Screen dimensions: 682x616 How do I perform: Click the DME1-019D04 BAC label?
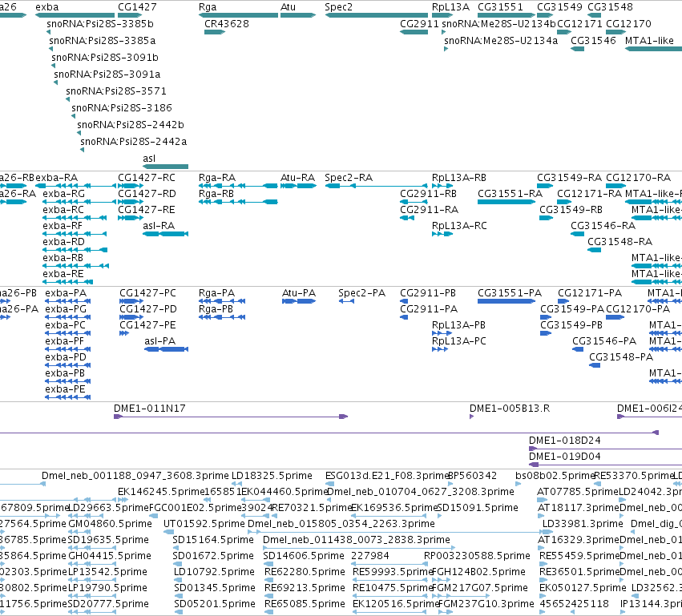point(564,457)
